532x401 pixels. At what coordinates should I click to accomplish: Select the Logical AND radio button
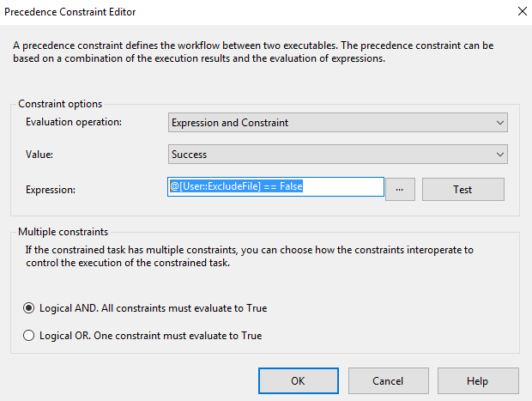29,308
